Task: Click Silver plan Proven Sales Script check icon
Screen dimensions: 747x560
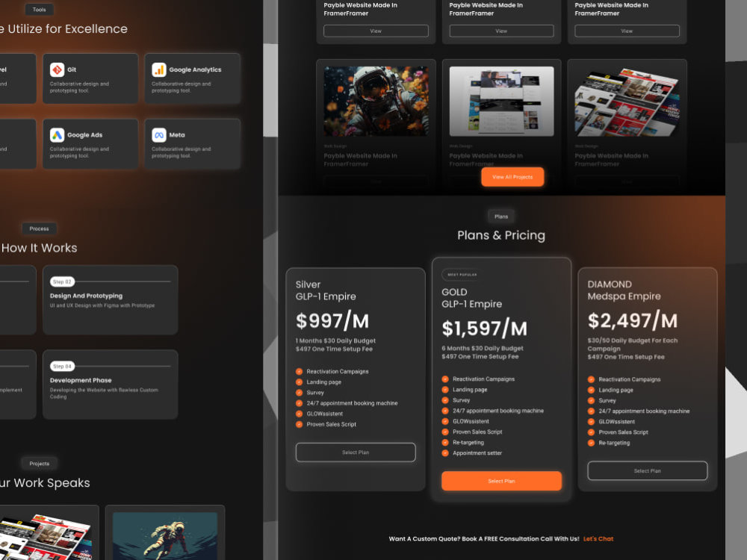Action: click(300, 424)
